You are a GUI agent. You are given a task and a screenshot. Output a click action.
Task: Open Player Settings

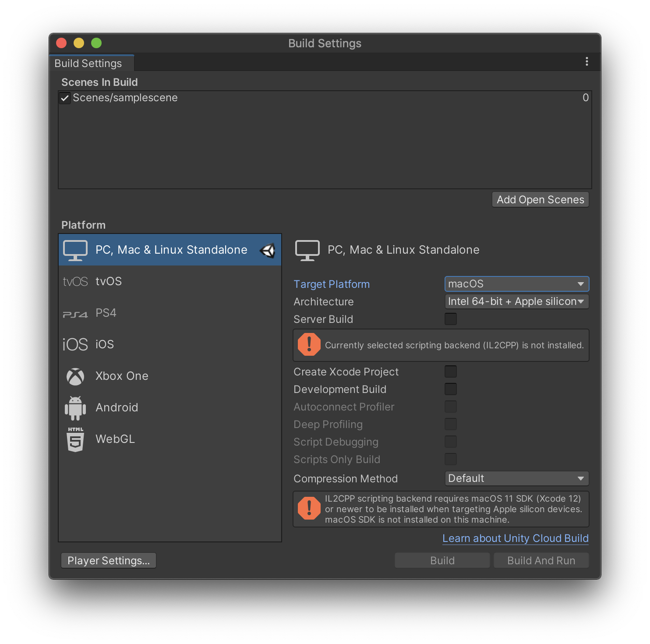pos(109,561)
